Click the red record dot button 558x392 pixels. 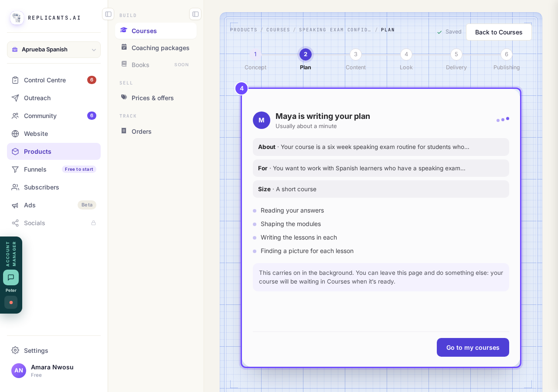click(x=11, y=302)
